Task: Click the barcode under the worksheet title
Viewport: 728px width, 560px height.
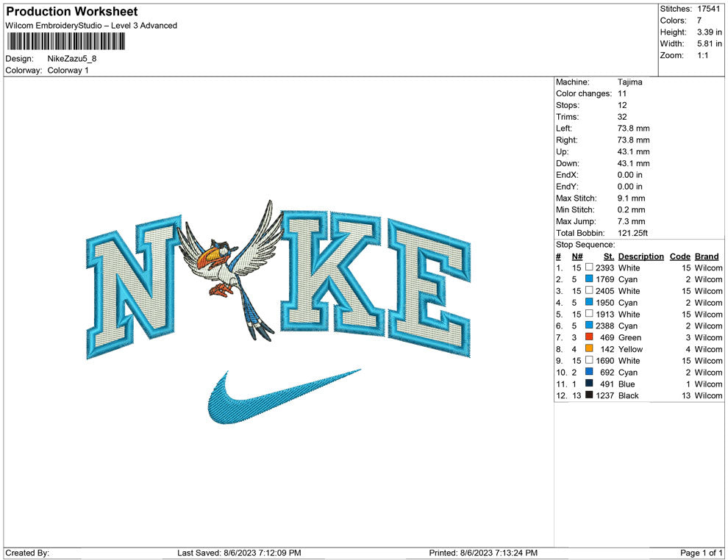Action: 66,41
